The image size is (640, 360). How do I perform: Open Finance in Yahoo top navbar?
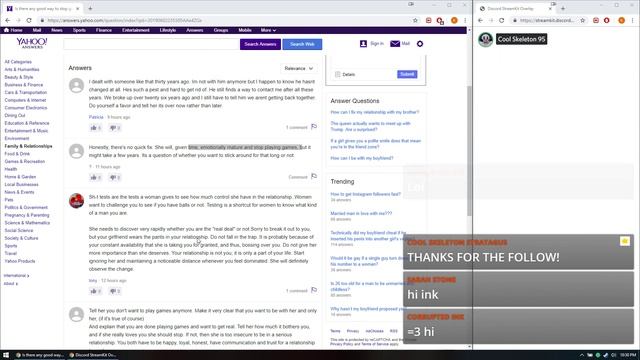pyautogui.click(x=104, y=30)
